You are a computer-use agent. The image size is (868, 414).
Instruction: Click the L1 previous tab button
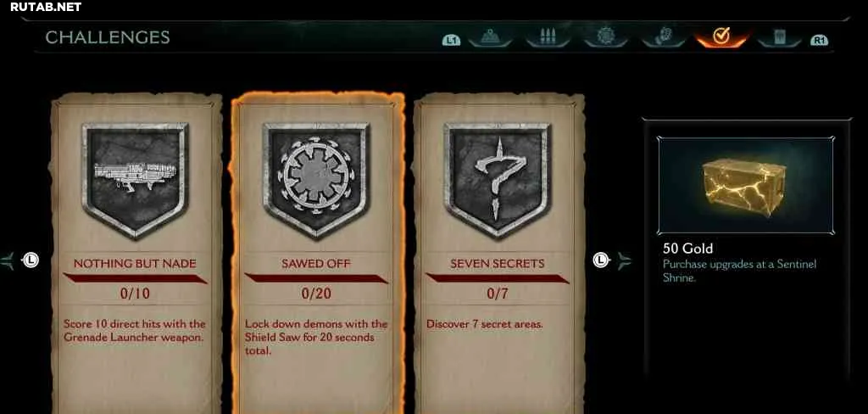pos(451,41)
